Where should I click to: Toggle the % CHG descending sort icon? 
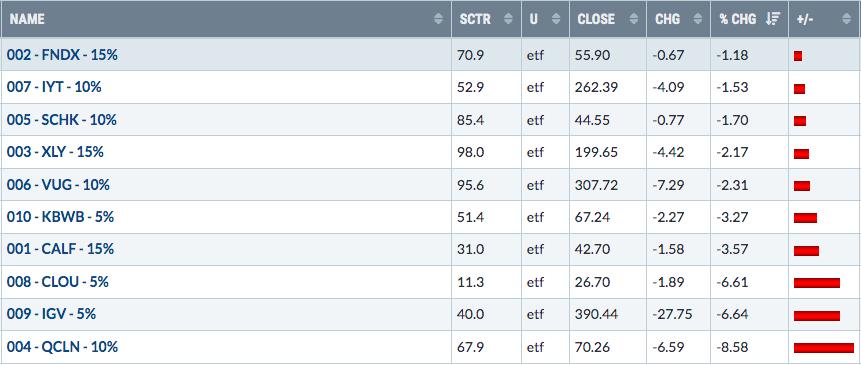[773, 19]
